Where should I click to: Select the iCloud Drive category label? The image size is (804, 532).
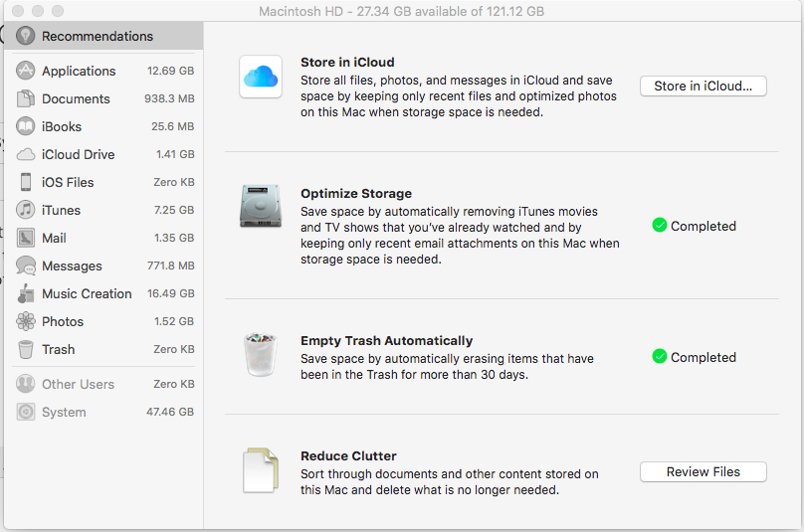78,154
